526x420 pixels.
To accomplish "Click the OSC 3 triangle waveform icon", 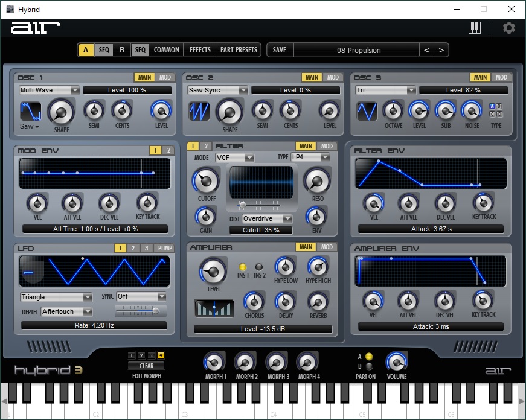I will click(x=367, y=111).
